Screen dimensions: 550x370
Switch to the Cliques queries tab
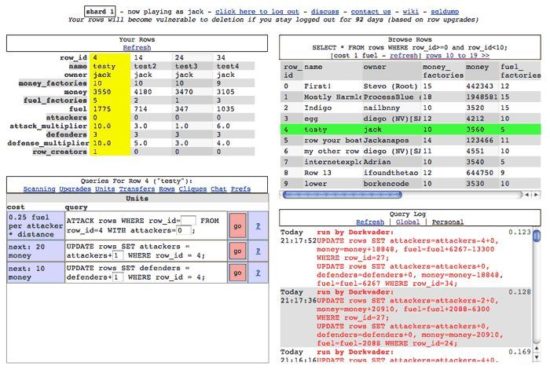coord(193,189)
